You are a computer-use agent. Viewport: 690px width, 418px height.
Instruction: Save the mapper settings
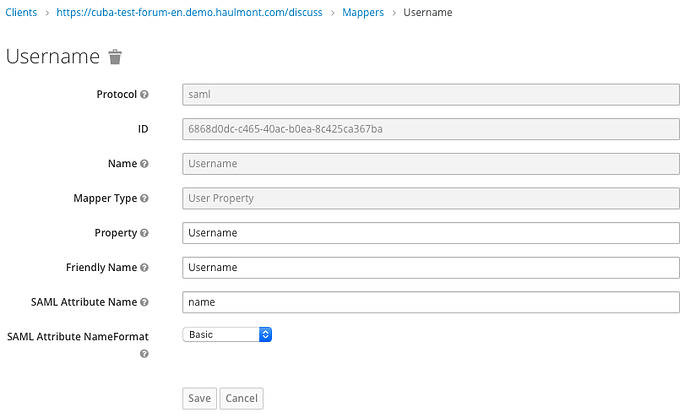coord(199,399)
